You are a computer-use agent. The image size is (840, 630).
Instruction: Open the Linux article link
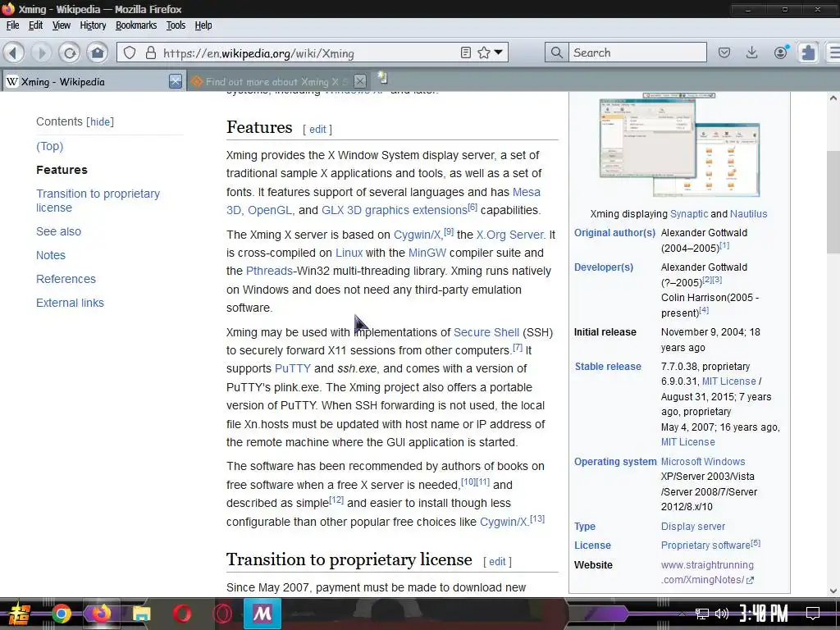pos(349,253)
